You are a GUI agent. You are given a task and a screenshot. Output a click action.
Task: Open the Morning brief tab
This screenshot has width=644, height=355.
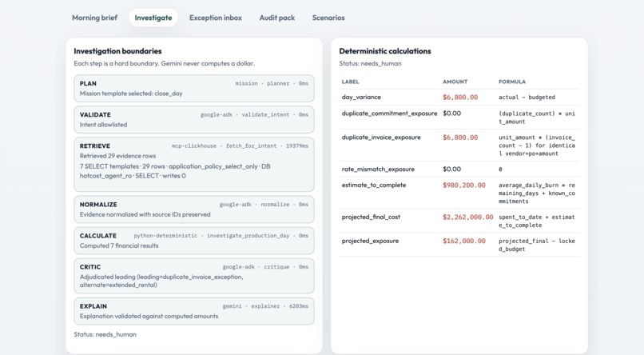[94, 18]
